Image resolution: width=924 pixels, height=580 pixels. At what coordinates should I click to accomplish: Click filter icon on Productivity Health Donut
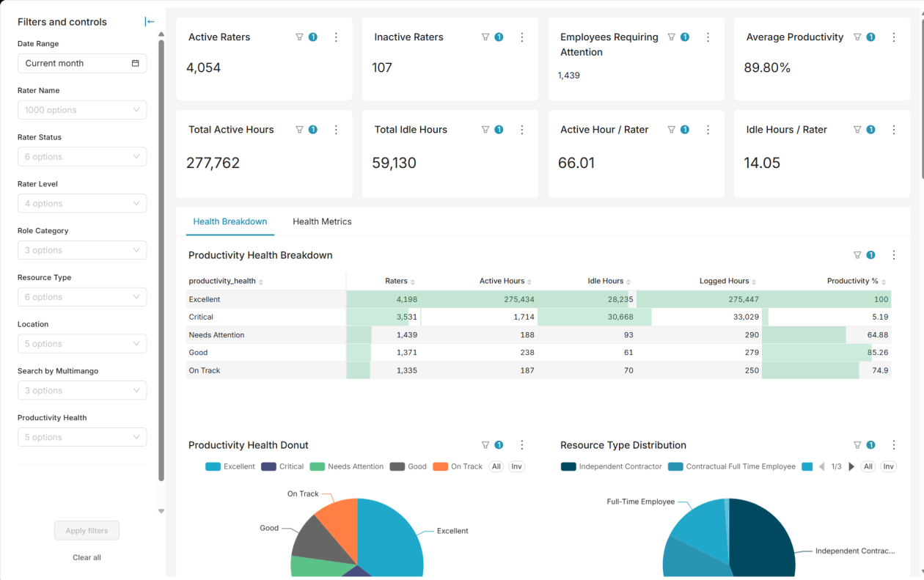(x=485, y=444)
